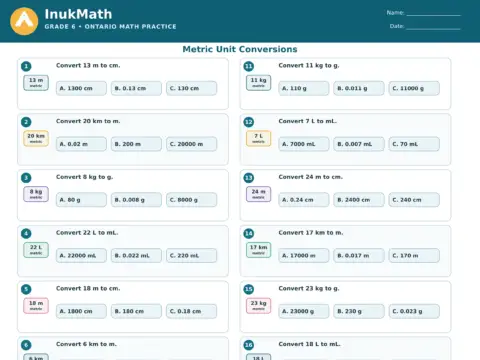Choose answer A. 23000 g
The height and width of the screenshot is (360, 480).
pos(304,311)
